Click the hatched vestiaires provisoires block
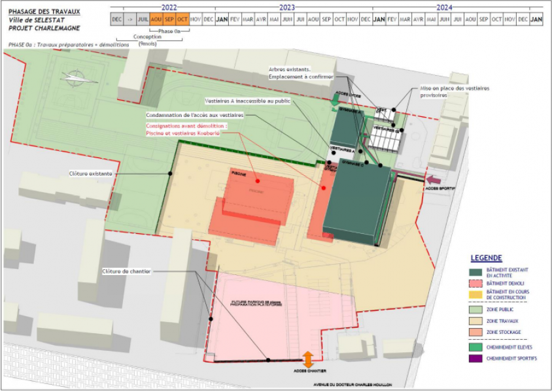The image size is (552, 392). coord(385,139)
